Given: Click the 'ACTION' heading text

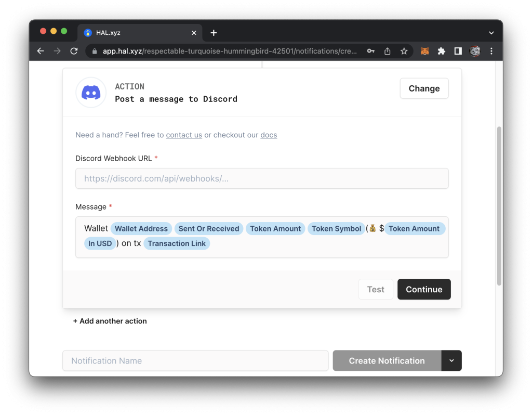Looking at the screenshot, I should 129,86.
